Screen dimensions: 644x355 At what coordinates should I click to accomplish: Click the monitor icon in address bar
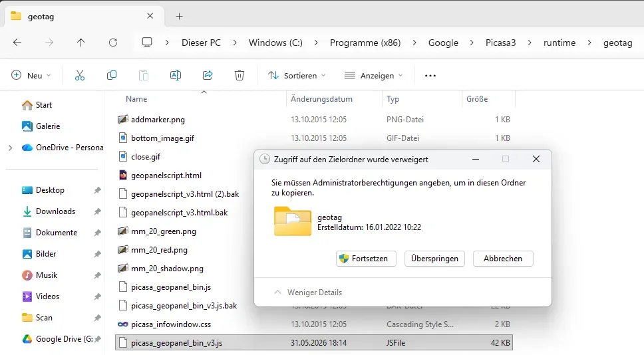[146, 43]
